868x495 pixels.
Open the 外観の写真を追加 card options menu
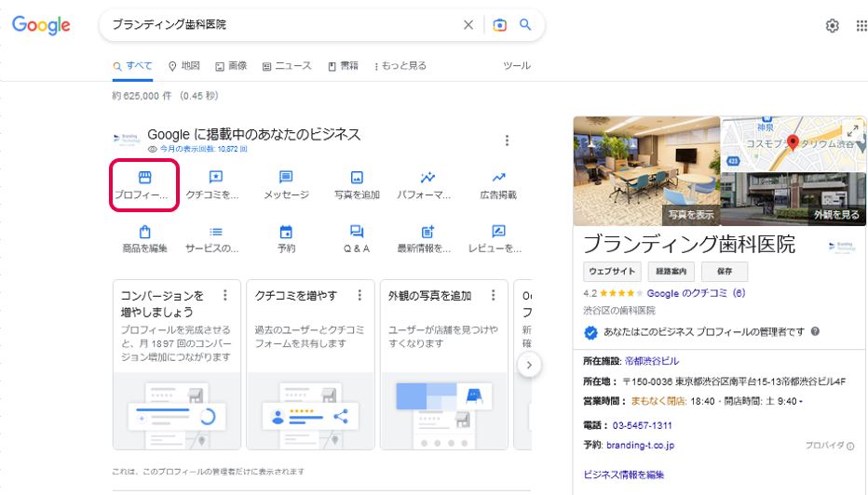(494, 295)
